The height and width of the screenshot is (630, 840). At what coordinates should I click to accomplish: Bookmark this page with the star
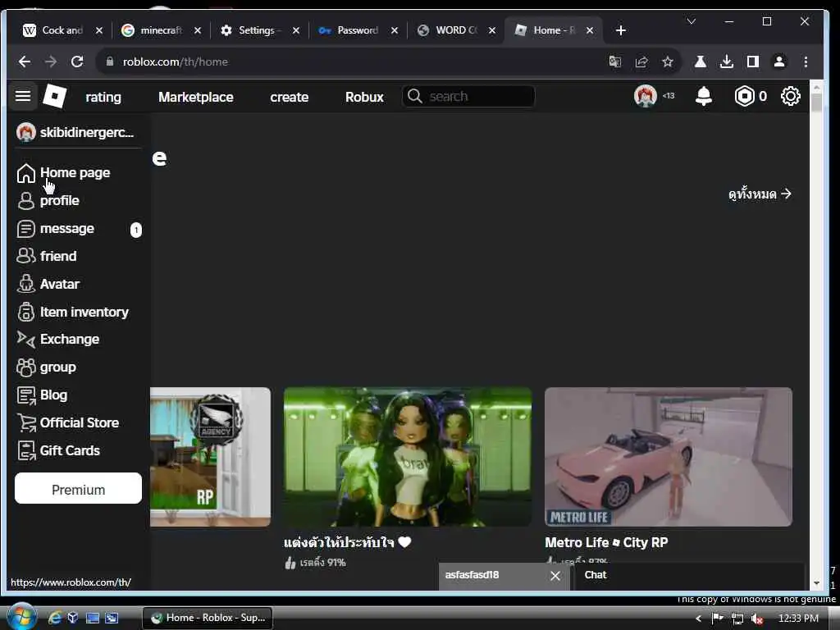tap(668, 62)
